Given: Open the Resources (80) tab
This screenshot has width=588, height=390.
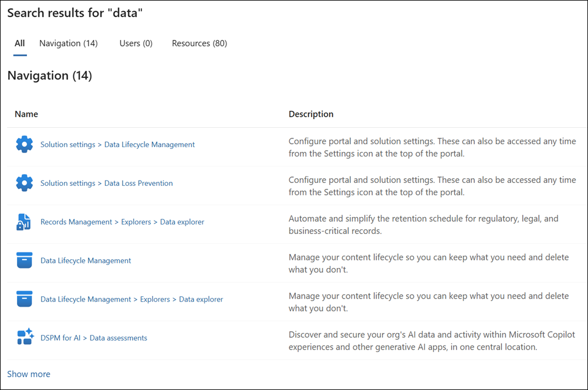Looking at the screenshot, I should point(199,43).
